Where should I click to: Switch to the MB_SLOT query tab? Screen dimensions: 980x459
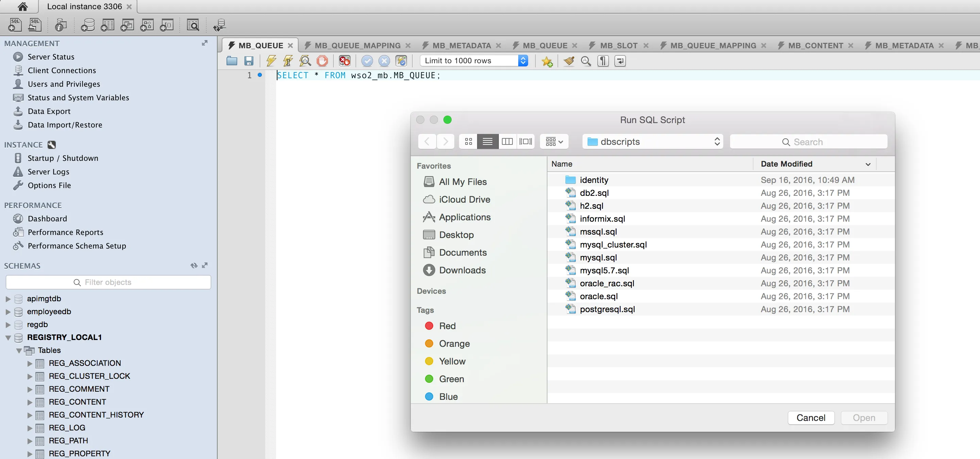619,46
